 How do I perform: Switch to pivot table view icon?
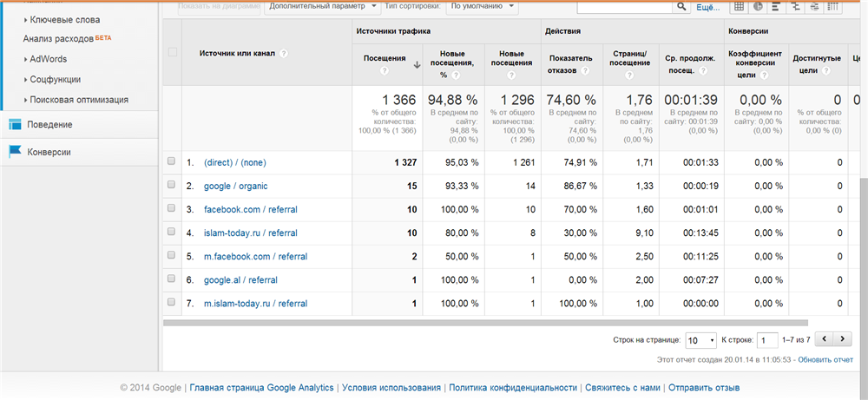[833, 7]
